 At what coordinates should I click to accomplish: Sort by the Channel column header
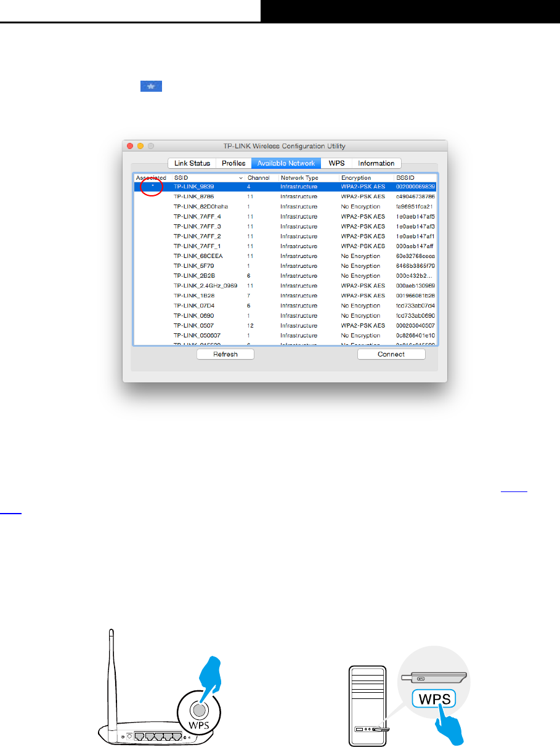click(259, 178)
